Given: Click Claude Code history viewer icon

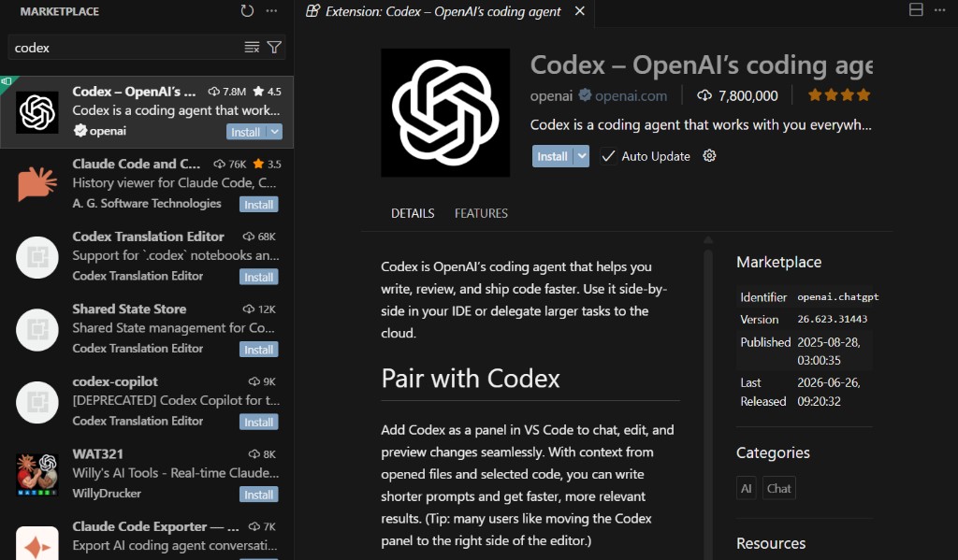Looking at the screenshot, I should point(37,184).
